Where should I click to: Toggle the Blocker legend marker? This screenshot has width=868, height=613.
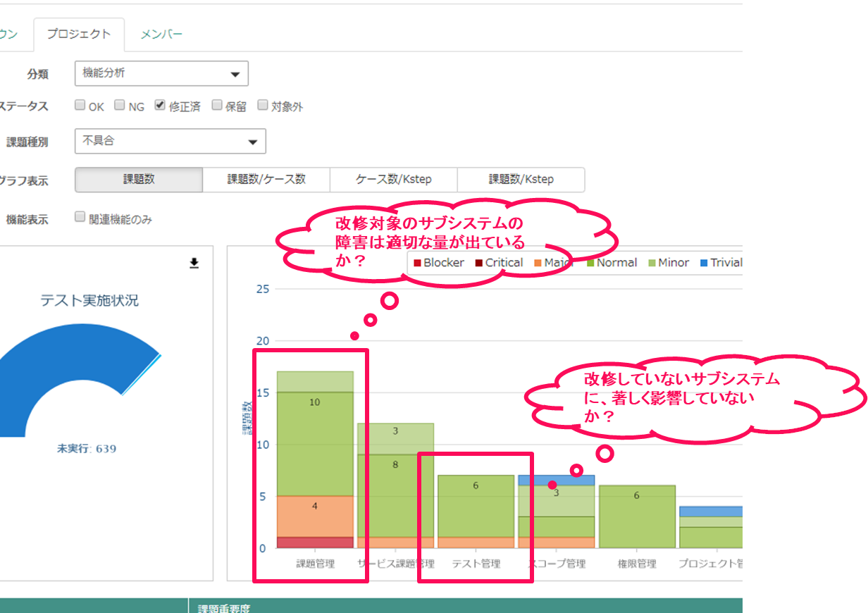pyautogui.click(x=417, y=263)
